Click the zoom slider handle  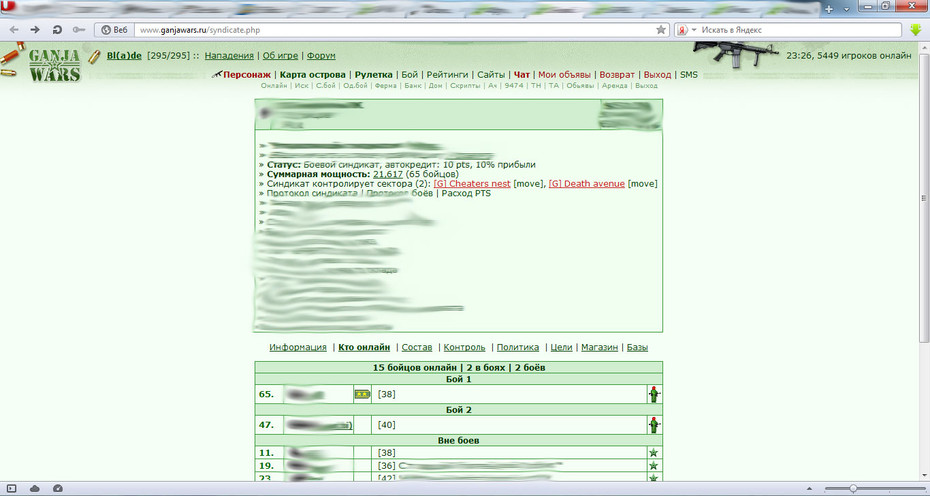[853, 488]
